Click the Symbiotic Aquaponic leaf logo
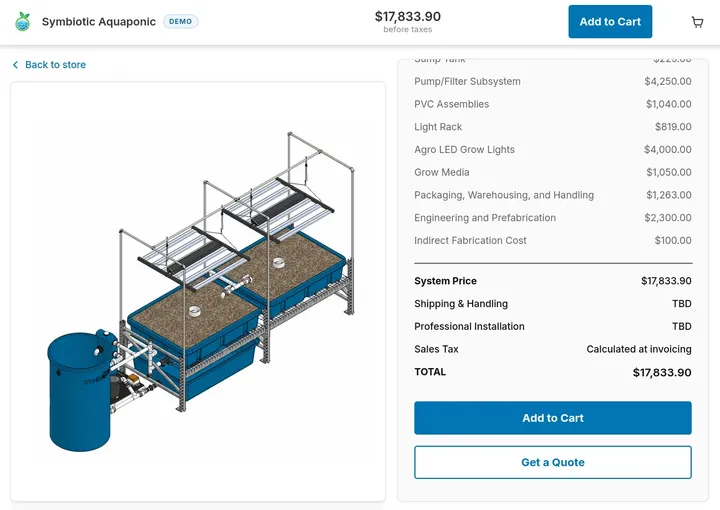This screenshot has height=510, width=720. (22, 22)
